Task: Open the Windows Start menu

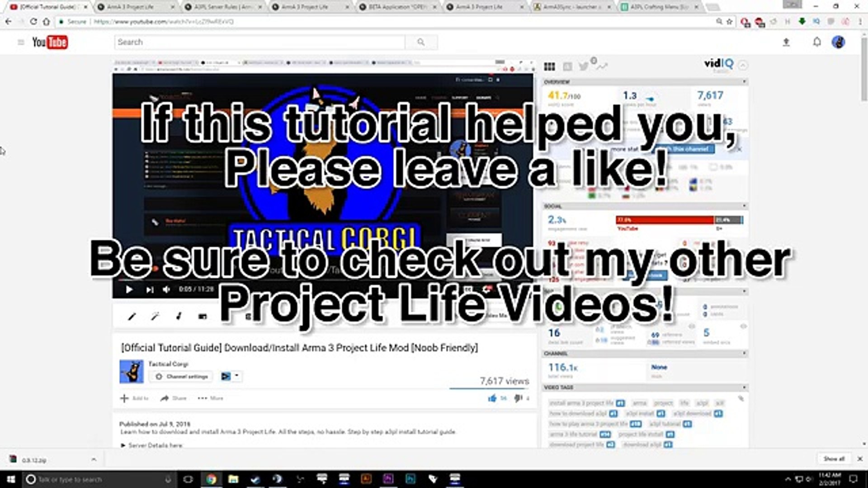Action: (x=11, y=479)
